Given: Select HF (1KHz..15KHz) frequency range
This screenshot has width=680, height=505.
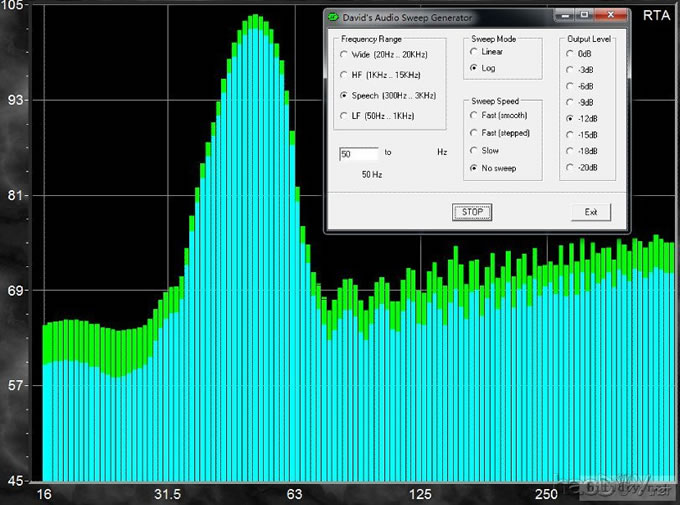Looking at the screenshot, I should [x=345, y=75].
